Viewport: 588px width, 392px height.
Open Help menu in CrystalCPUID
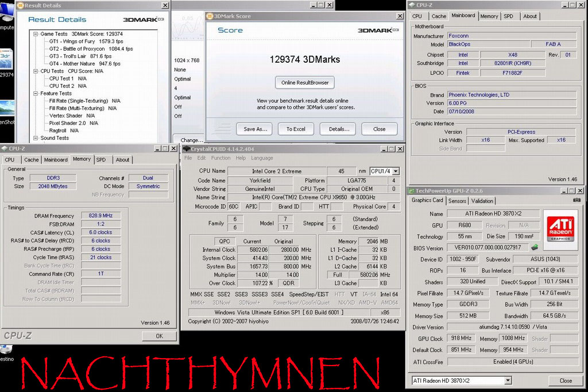point(241,158)
